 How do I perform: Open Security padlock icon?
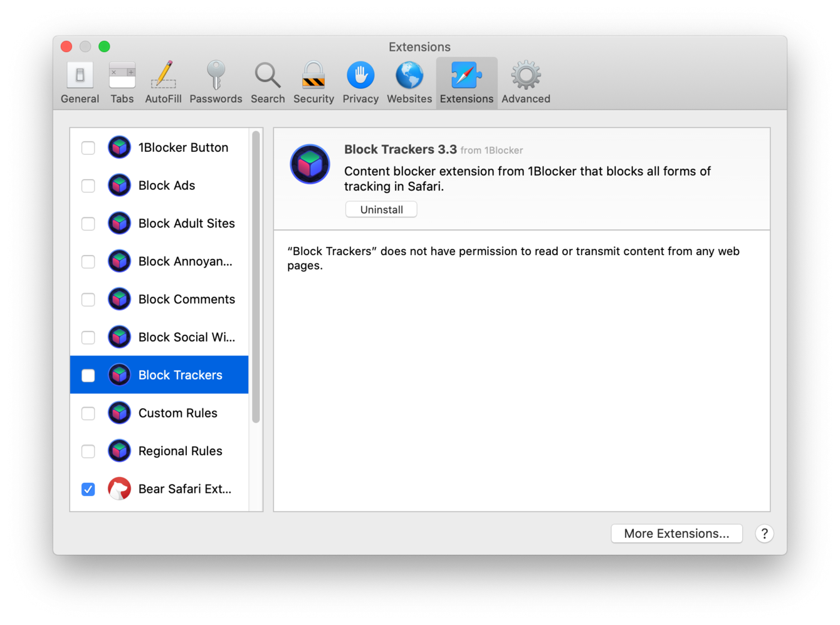tap(313, 75)
